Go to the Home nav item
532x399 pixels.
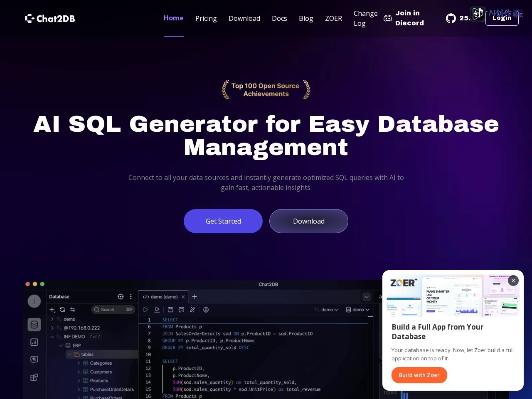click(x=174, y=18)
